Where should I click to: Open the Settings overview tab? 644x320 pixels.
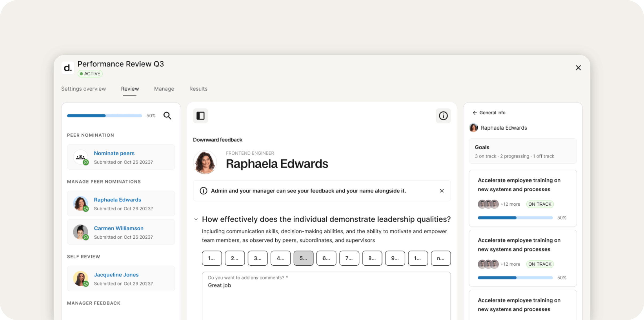(83, 89)
